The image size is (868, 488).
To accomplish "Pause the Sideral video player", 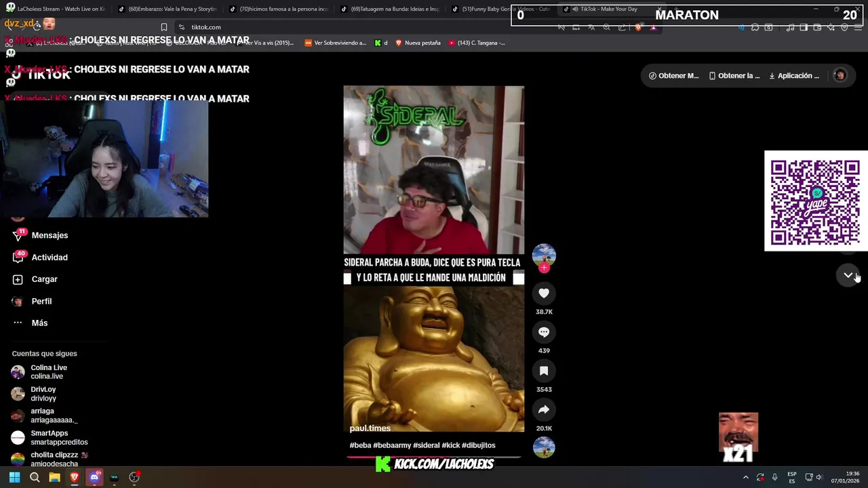I will click(x=433, y=259).
